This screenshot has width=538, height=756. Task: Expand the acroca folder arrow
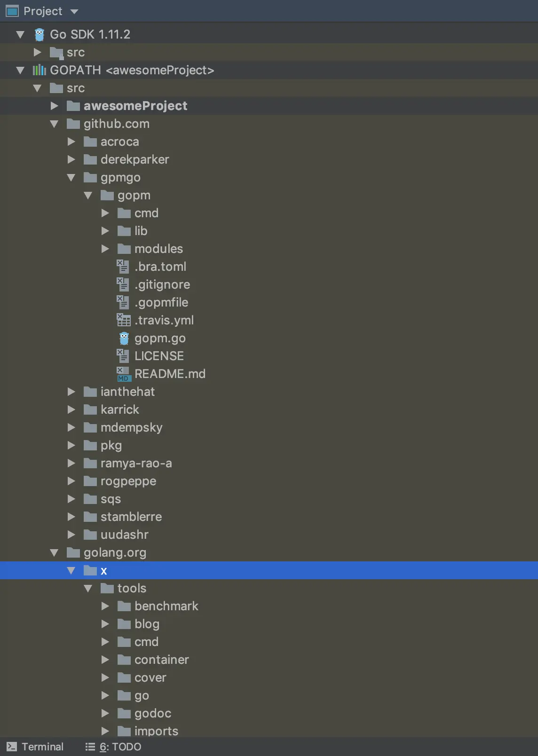coord(71,142)
